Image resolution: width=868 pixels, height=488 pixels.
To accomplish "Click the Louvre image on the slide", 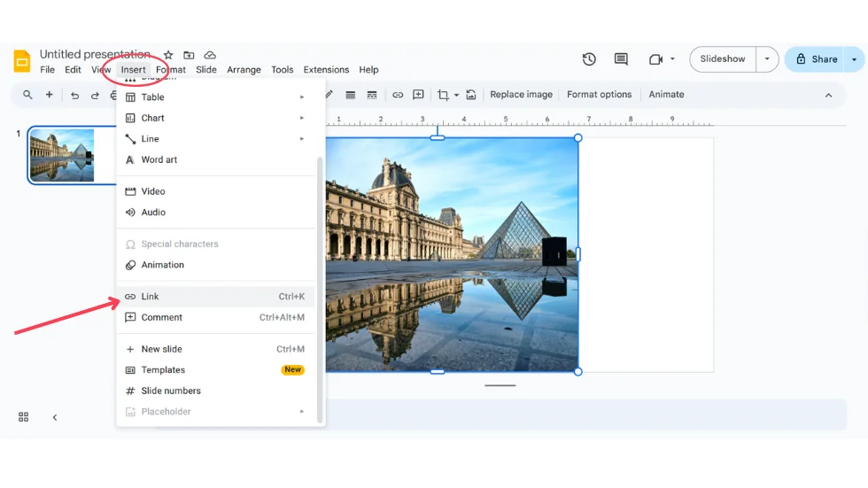I will (x=452, y=254).
